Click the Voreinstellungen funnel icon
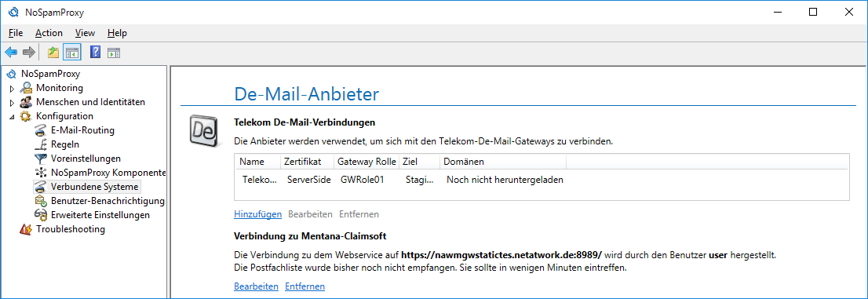The height and width of the screenshot is (299, 868). pyautogui.click(x=40, y=159)
